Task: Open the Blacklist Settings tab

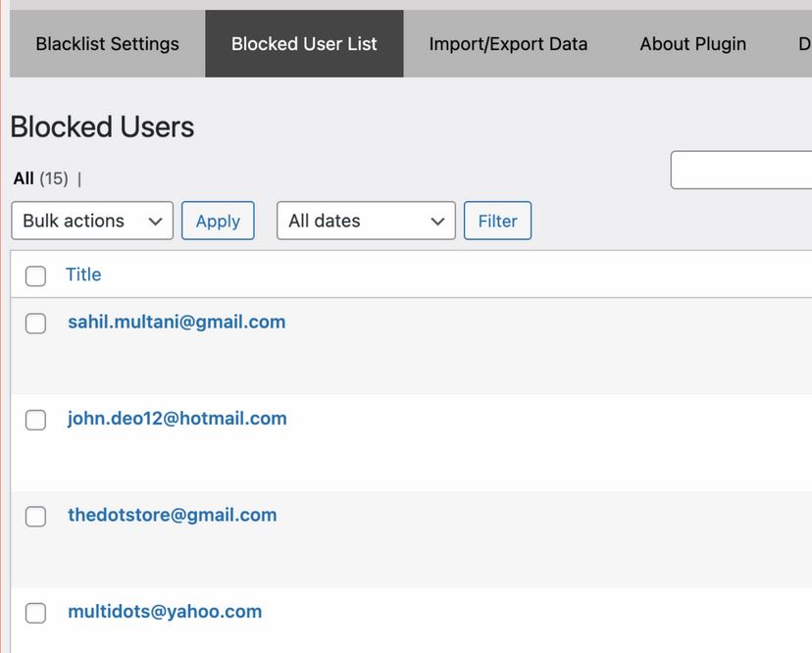Action: (x=107, y=44)
